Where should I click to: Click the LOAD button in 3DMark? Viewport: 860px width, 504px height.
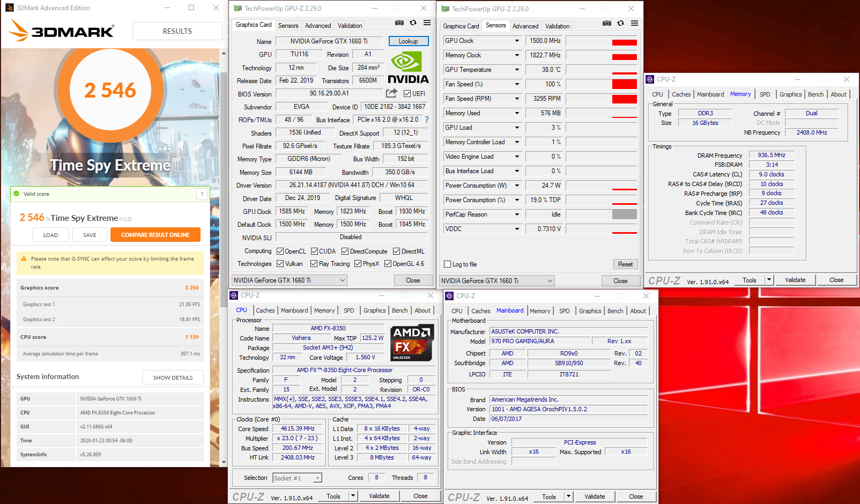[51, 235]
